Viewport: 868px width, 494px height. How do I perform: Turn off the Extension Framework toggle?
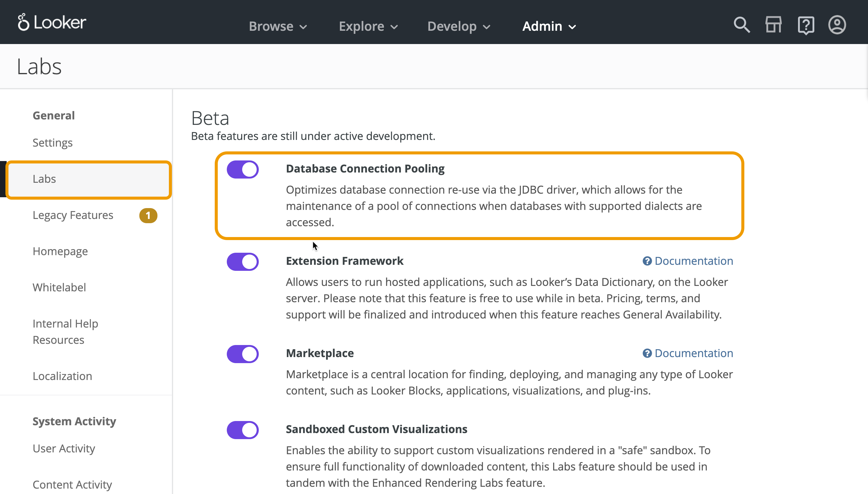point(242,261)
